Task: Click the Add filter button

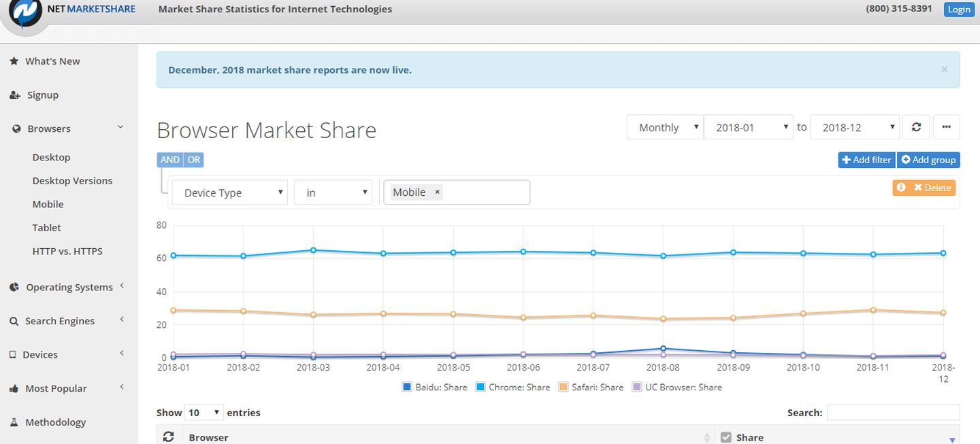Action: pos(866,160)
